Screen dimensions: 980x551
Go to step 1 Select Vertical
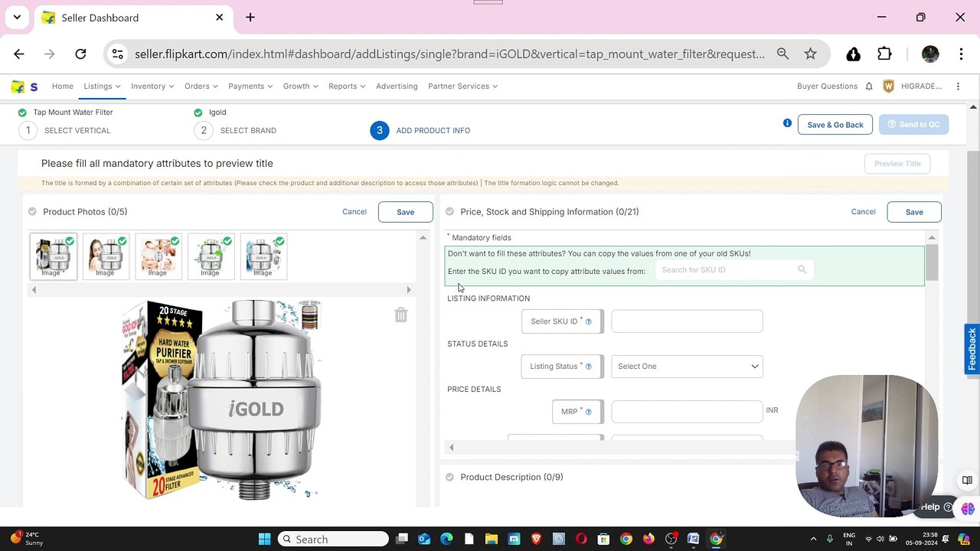tap(65, 130)
